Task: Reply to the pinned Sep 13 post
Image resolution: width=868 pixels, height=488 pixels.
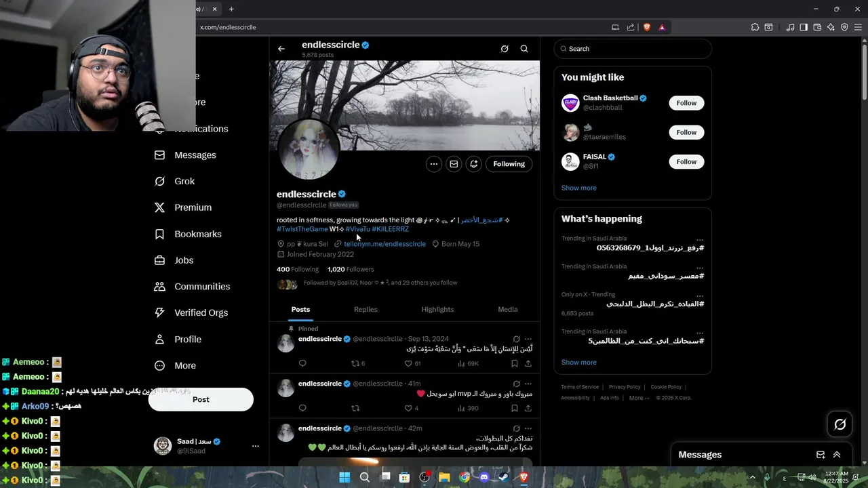Action: tap(302, 363)
